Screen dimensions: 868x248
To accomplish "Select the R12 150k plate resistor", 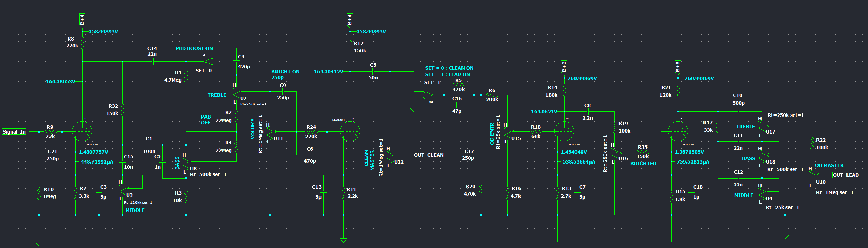I will (x=350, y=47).
